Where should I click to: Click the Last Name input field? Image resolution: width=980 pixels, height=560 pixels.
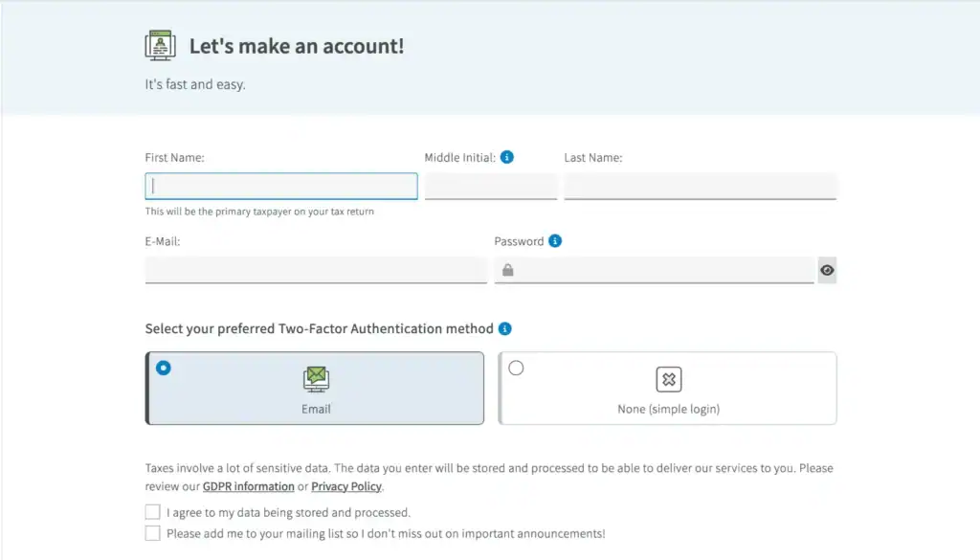tap(700, 186)
